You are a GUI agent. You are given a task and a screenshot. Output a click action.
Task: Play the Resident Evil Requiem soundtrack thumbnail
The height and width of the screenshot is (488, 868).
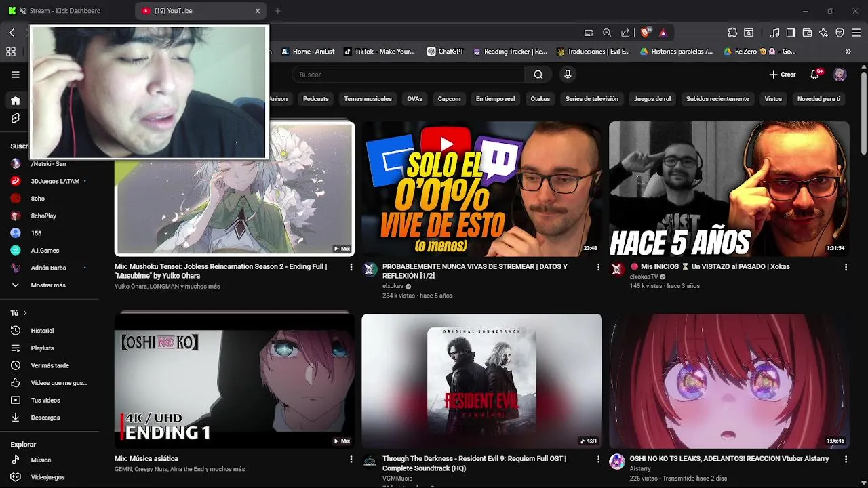[481, 381]
